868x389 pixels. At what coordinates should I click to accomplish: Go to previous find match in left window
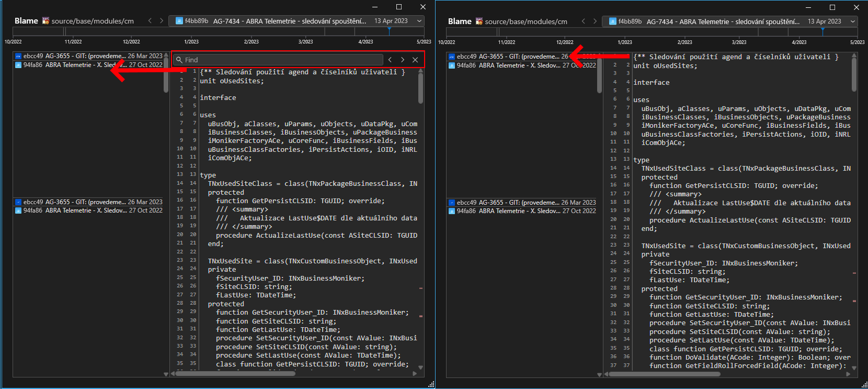[390, 60]
